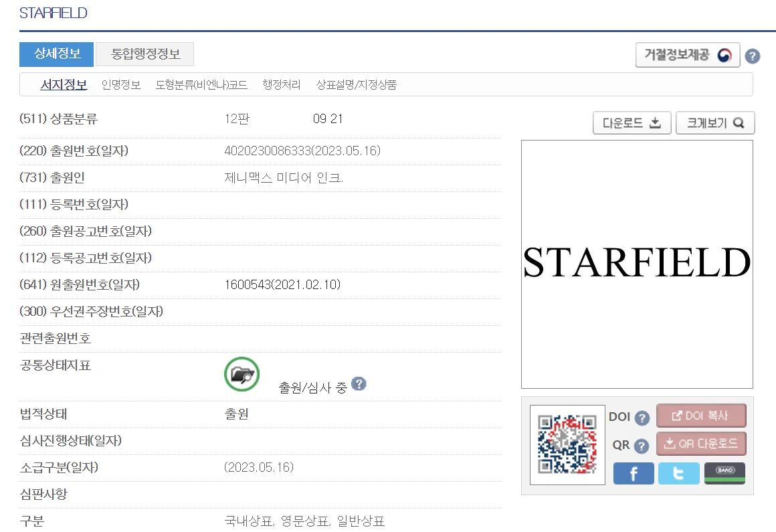Open the DOI help question mark
This screenshot has width=776, height=532.
(x=642, y=418)
